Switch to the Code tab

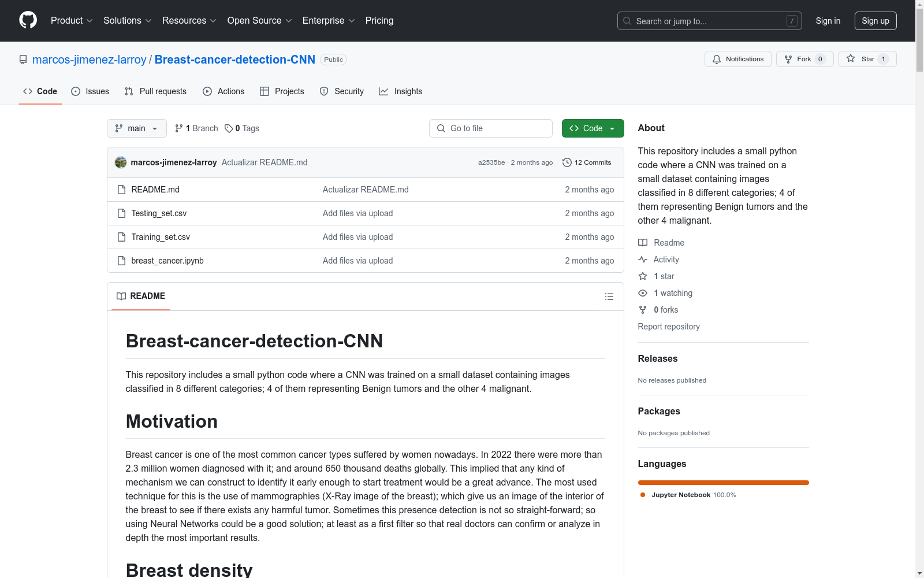40,91
